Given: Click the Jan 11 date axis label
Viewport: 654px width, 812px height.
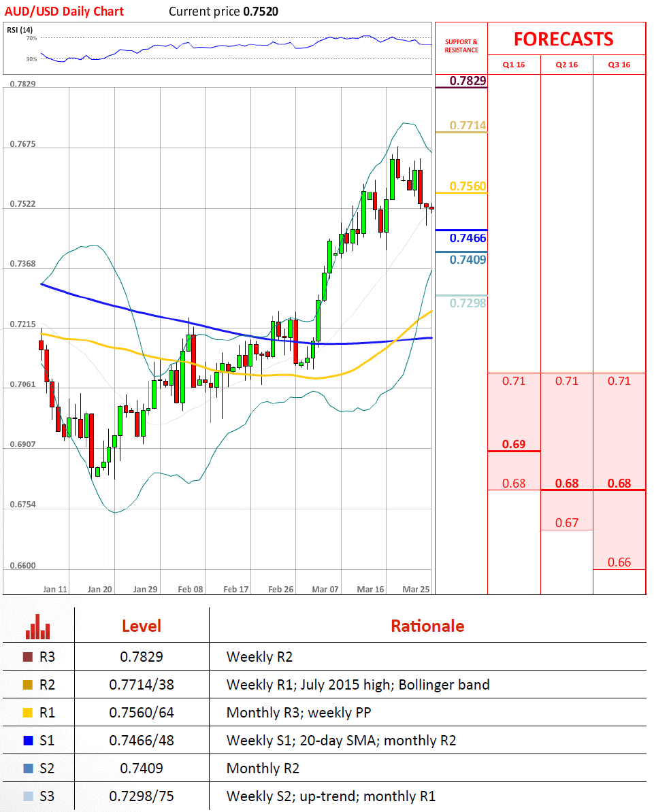Looking at the screenshot, I should coord(55,590).
